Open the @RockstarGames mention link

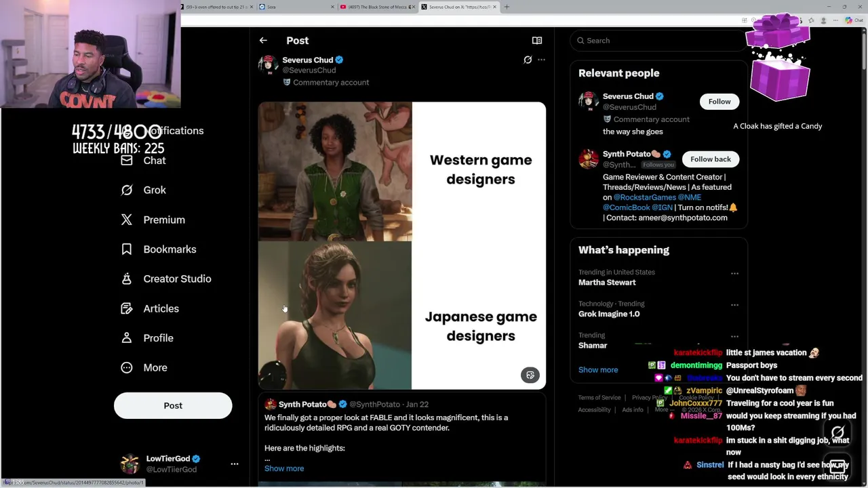645,197
